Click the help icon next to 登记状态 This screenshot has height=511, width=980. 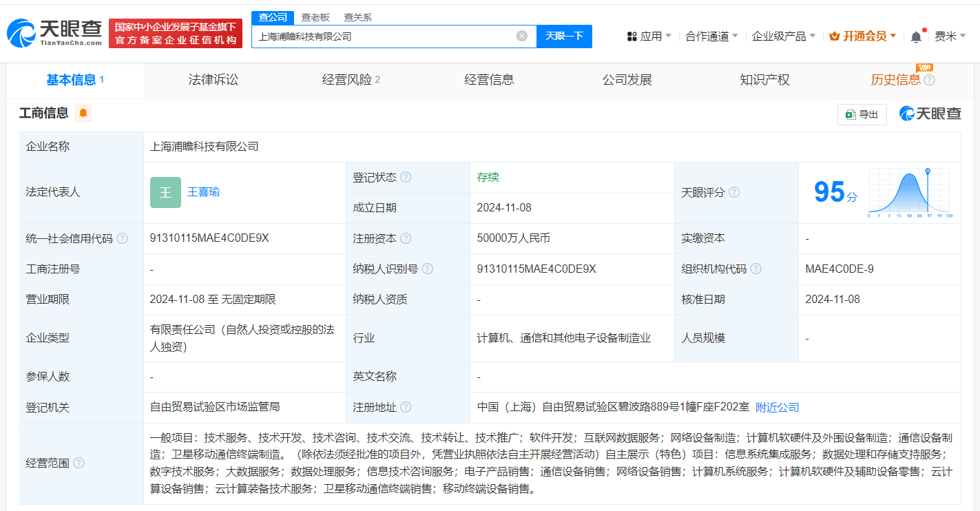pos(406,177)
